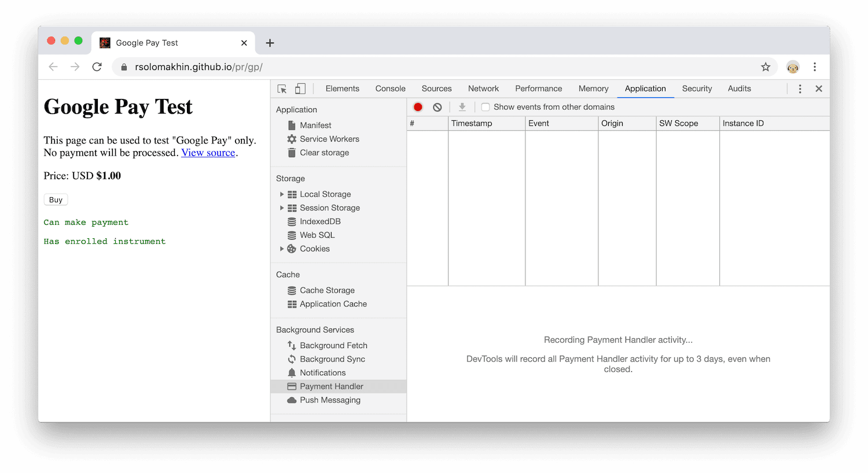Open Cache Storage panel
868x473 pixels.
tap(326, 290)
